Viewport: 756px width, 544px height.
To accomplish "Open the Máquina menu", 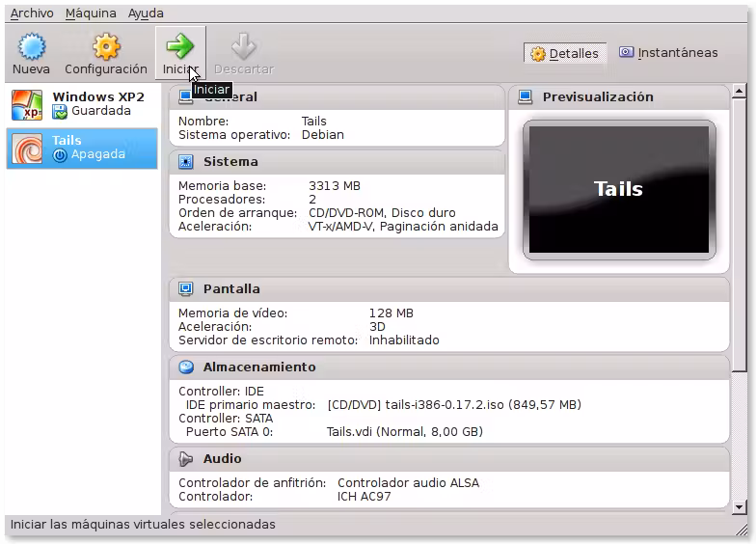I will coord(91,14).
